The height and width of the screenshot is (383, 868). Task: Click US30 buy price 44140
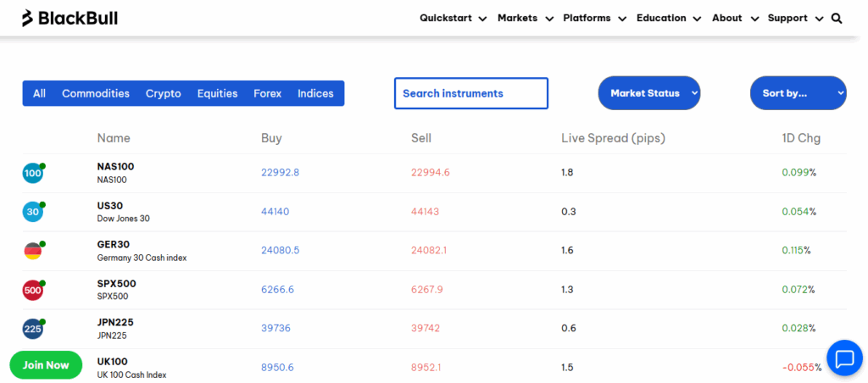tap(275, 212)
